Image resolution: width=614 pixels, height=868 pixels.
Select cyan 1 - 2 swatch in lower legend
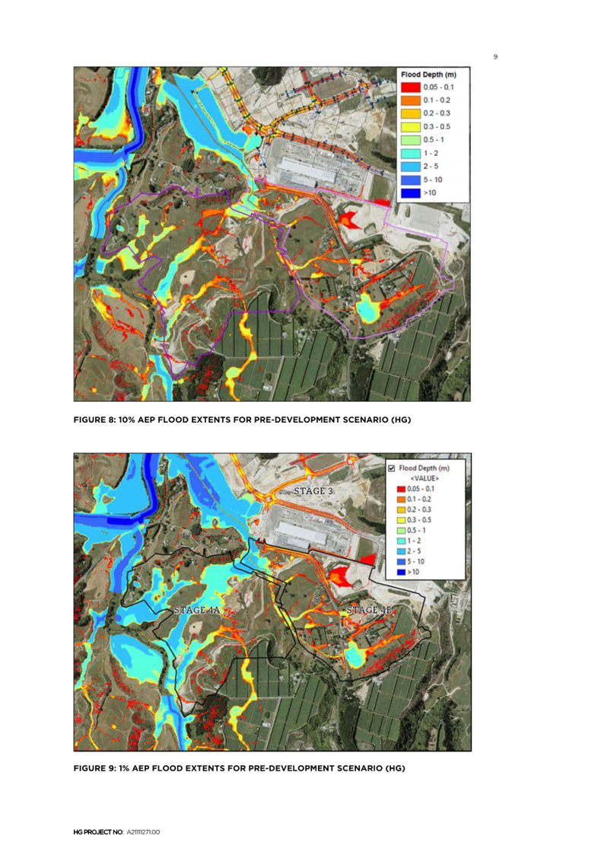tap(400, 540)
